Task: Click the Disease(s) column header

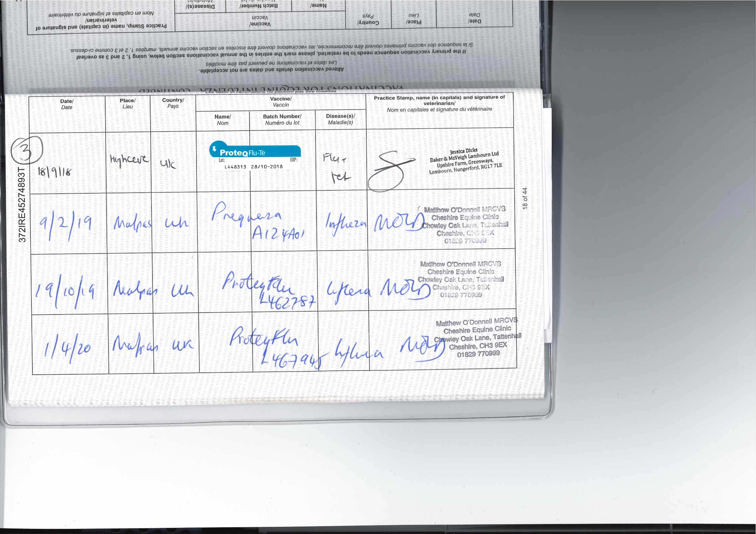Action: pos(341,119)
